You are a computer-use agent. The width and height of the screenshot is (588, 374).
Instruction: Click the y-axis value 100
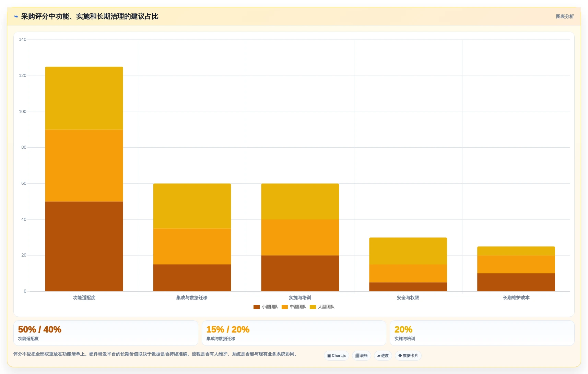point(23,112)
